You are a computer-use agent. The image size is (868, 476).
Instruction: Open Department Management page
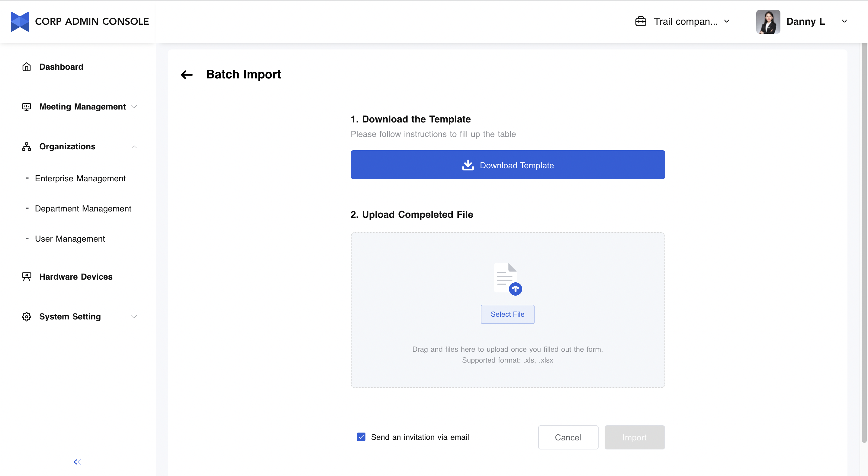pyautogui.click(x=83, y=208)
